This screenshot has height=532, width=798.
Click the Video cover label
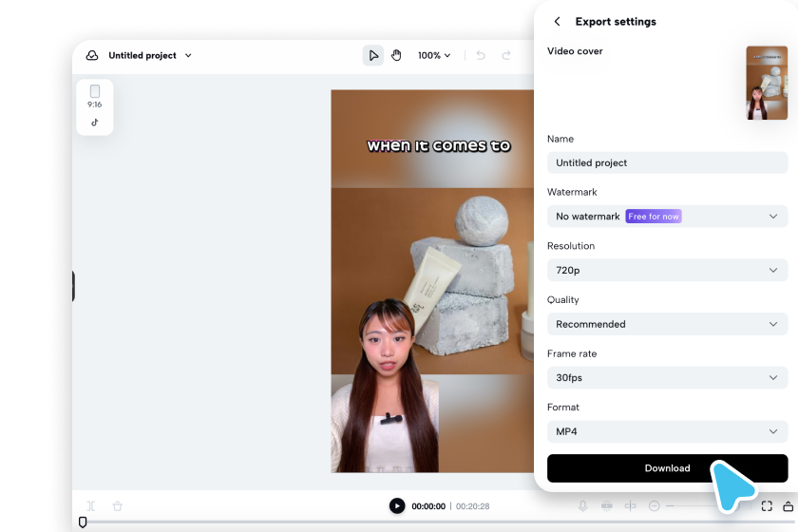pyautogui.click(x=575, y=51)
